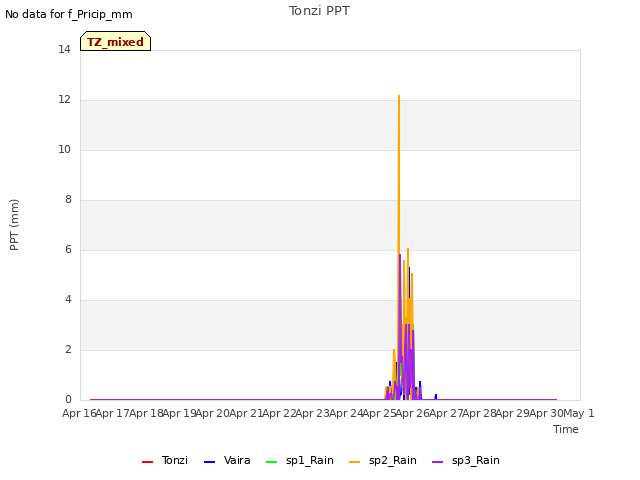Viewport: 640px width, 480px height.
Task: Click the y-axis value 10
Action: 64,150
